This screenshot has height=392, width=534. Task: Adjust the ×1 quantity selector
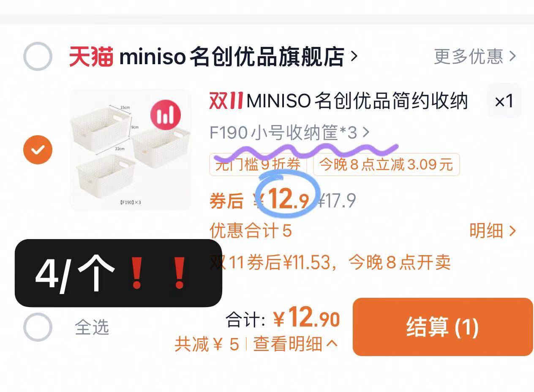(504, 101)
